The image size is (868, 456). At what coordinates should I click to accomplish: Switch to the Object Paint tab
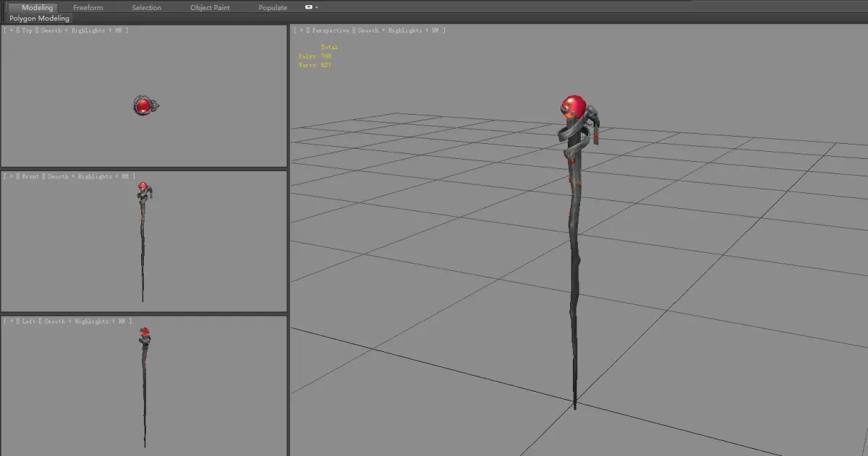210,7
